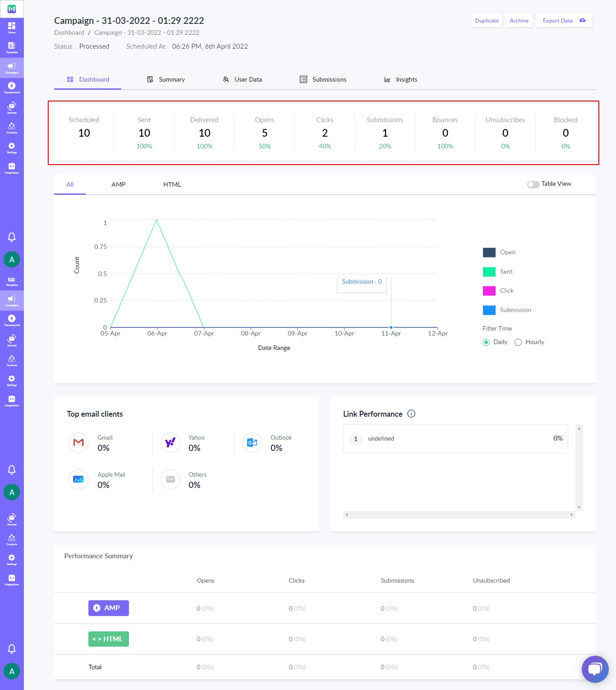Click the User Data tab's person icon
This screenshot has width=616, height=690.
click(x=226, y=79)
